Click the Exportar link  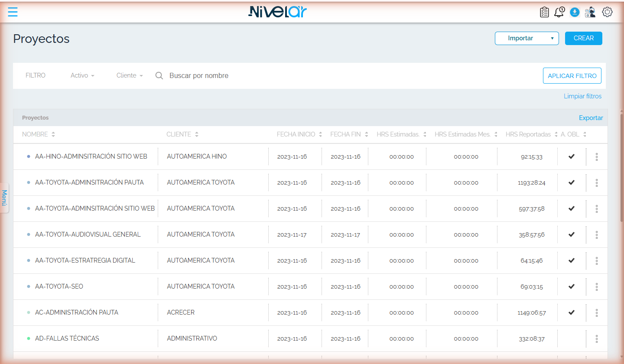(591, 118)
